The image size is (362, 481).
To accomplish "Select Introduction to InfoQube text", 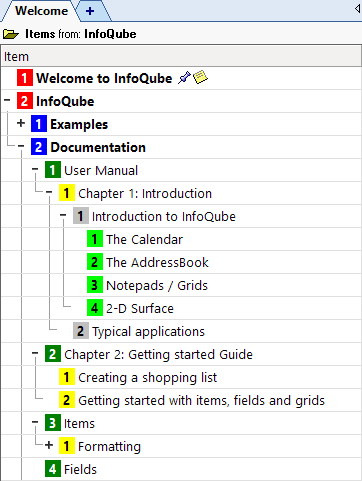I will tap(164, 216).
